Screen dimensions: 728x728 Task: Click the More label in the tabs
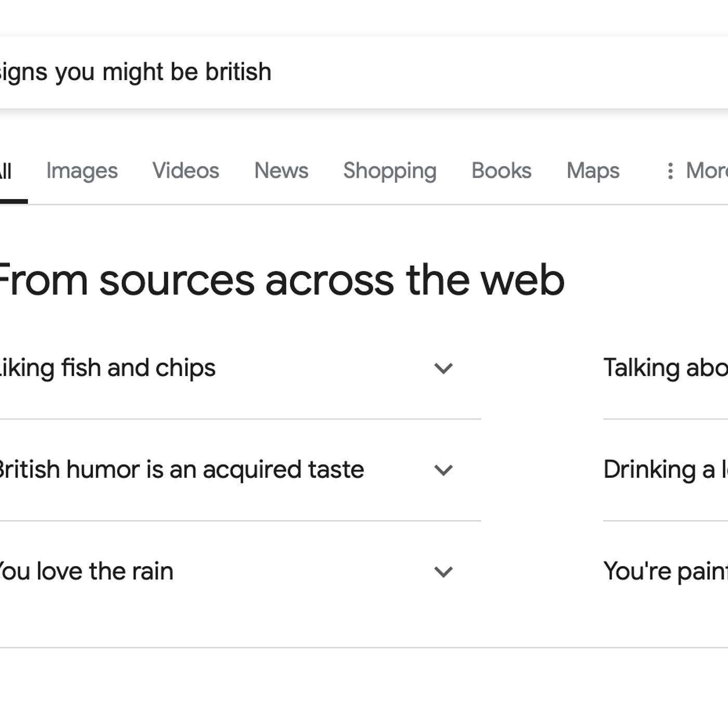(x=706, y=171)
